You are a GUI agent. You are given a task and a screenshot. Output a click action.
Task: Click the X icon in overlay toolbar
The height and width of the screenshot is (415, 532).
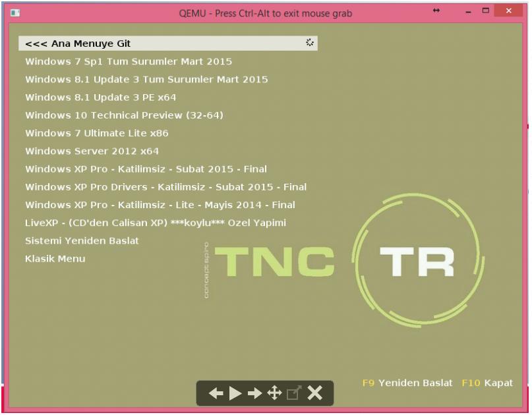(315, 393)
